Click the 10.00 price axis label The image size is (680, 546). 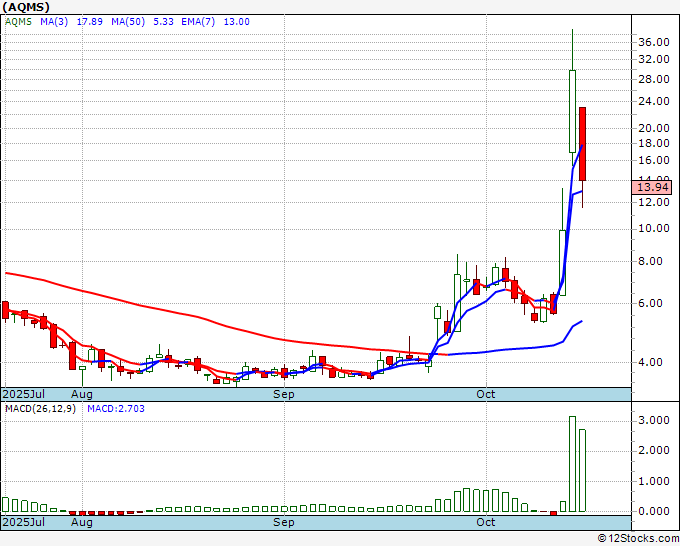coord(654,229)
